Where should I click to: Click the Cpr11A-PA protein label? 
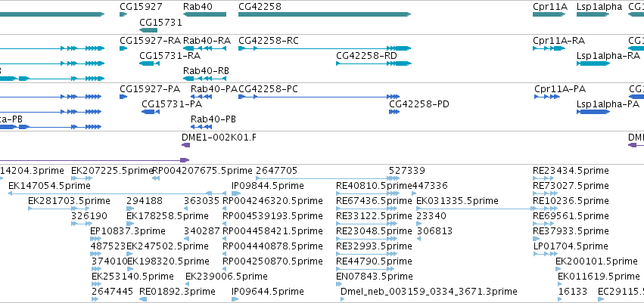(560, 89)
